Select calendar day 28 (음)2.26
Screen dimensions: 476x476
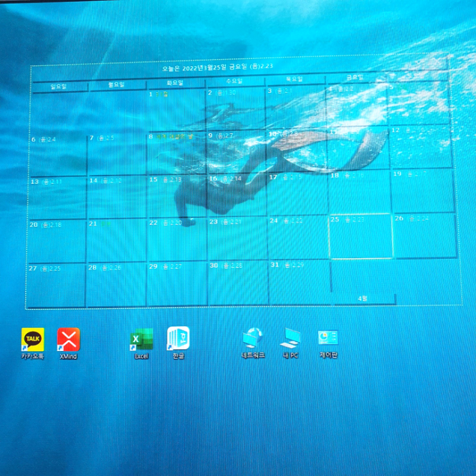(116, 284)
